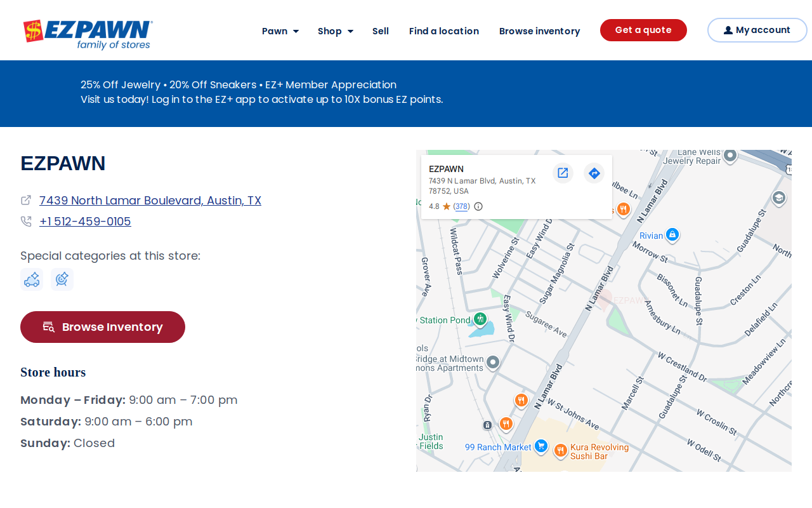Click the Saturday 9:00 am – 6:00 pm line
The image size is (812, 508).
pos(107,422)
